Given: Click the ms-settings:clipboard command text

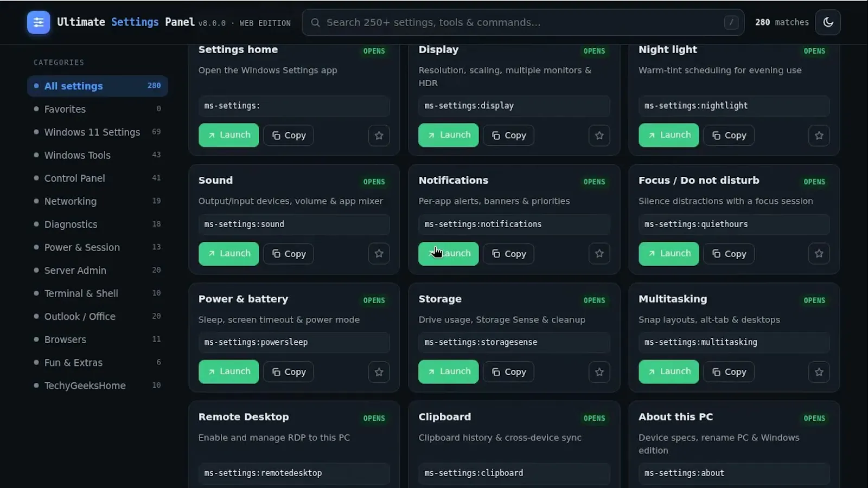Looking at the screenshot, I should (474, 473).
